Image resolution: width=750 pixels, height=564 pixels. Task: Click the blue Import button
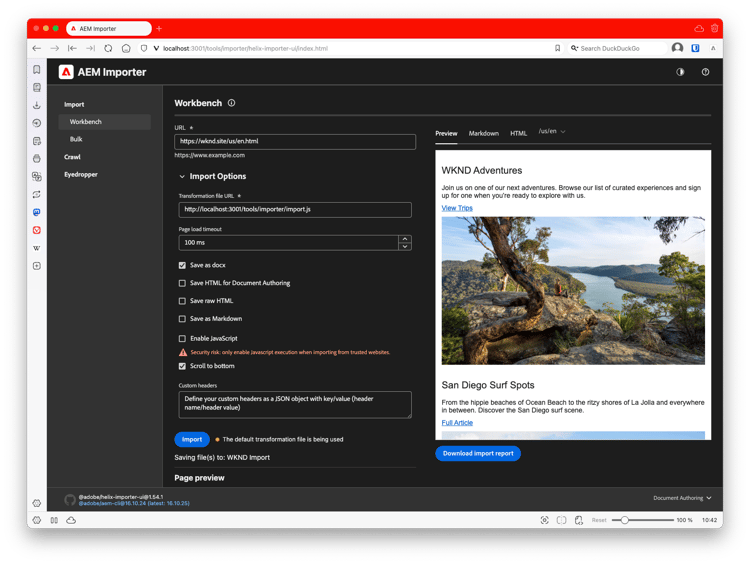[192, 440]
